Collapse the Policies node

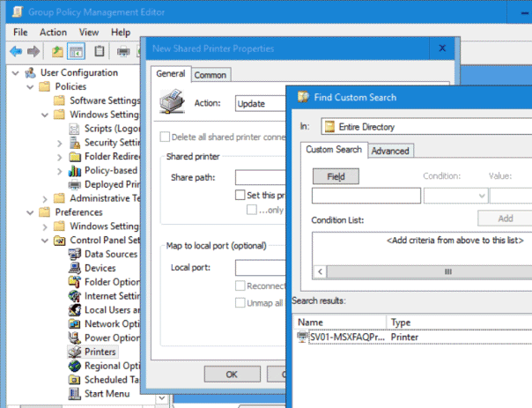30,87
